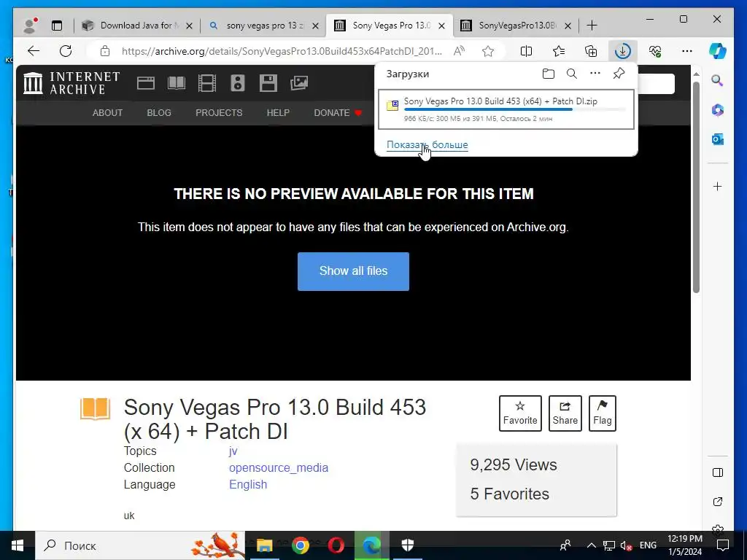Image resolution: width=747 pixels, height=560 pixels.
Task: Open the BLOG menu item
Action: click(159, 113)
